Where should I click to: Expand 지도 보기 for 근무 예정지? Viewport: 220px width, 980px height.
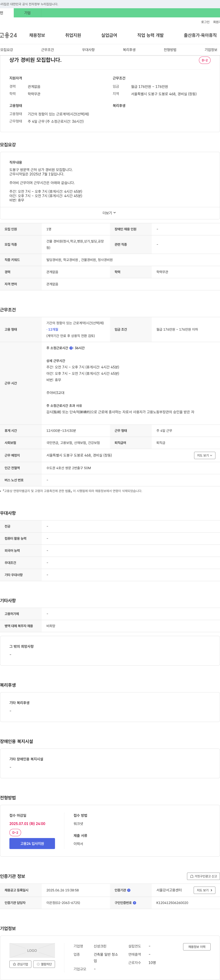pos(205,455)
